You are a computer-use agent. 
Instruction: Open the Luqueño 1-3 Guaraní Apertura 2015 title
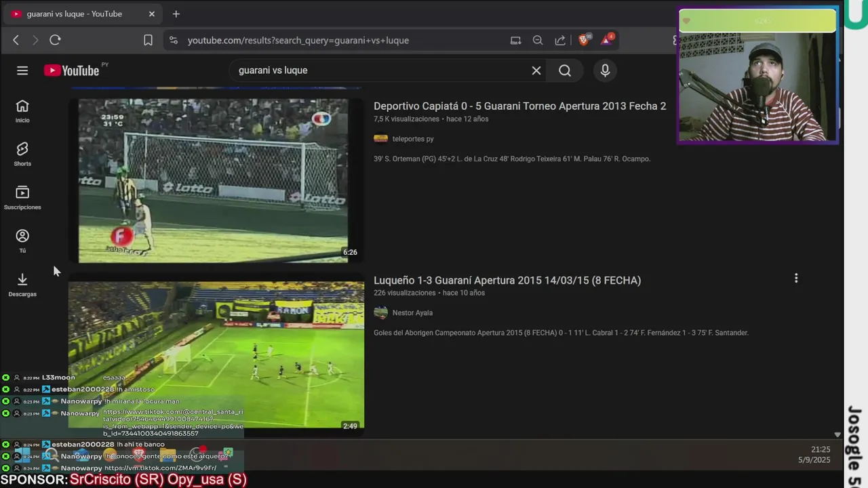(507, 280)
